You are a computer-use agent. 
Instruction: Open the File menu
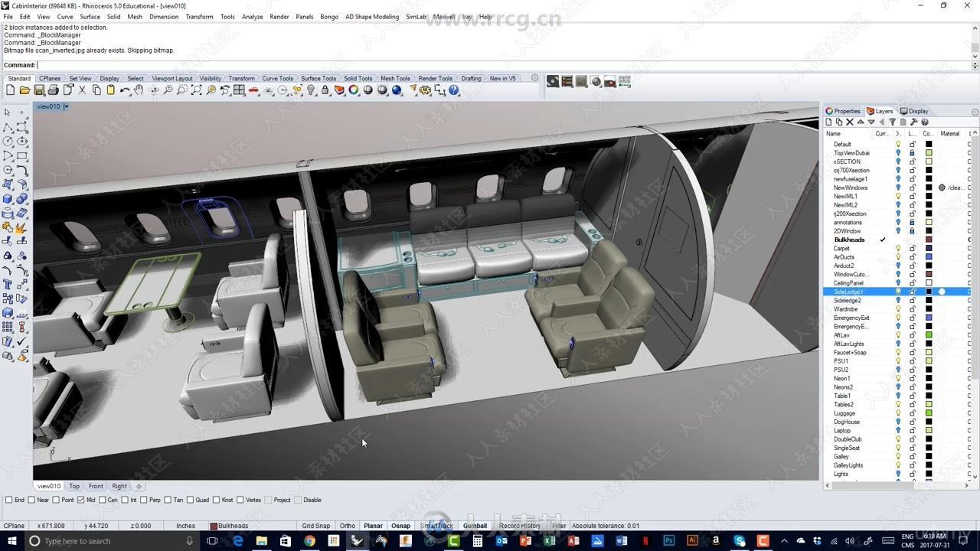pos(8,17)
